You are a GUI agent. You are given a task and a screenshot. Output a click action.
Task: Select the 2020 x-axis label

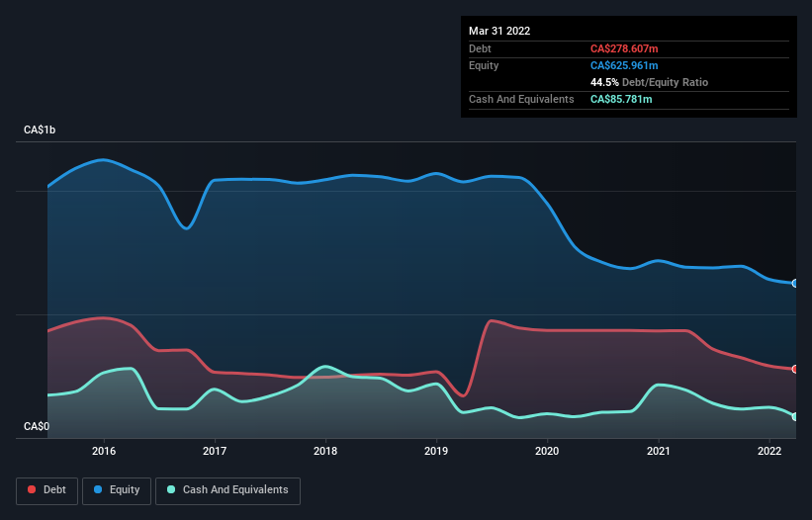coord(547,451)
